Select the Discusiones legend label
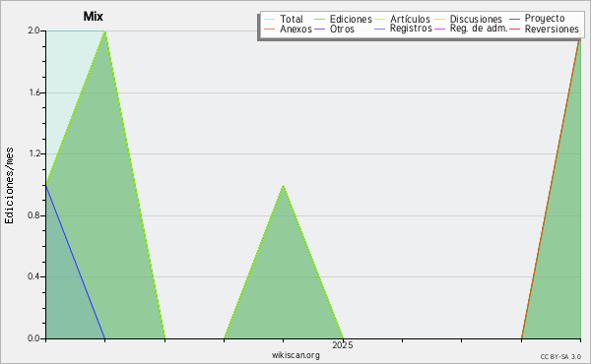 click(476, 19)
